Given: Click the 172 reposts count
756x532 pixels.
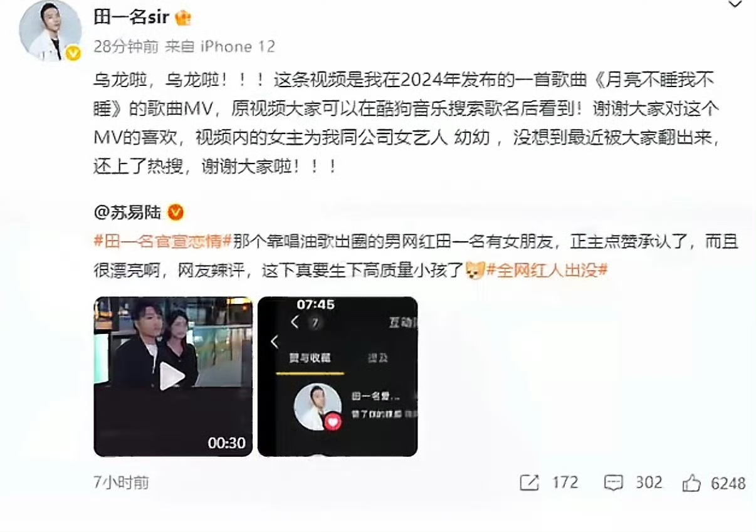Looking at the screenshot, I should (565, 482).
